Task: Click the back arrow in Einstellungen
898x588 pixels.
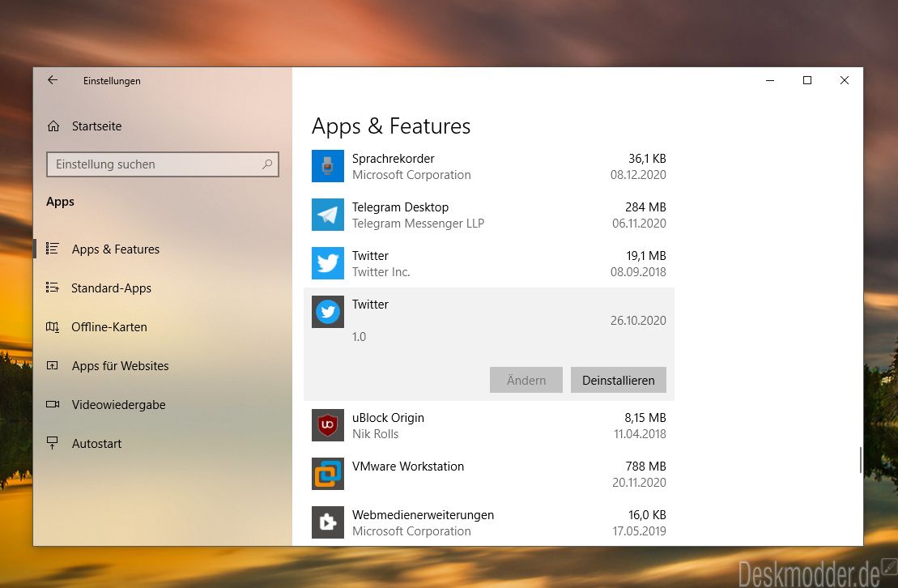Action: [x=53, y=80]
